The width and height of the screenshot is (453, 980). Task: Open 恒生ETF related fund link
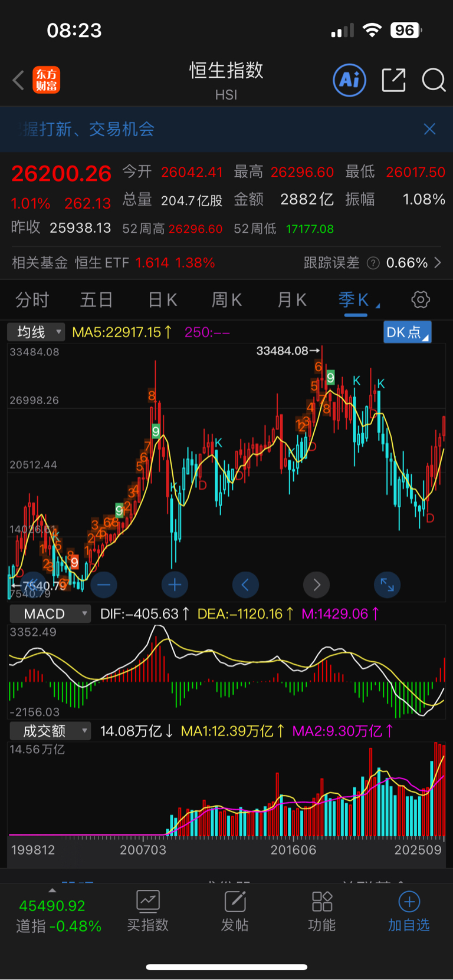pos(145,263)
